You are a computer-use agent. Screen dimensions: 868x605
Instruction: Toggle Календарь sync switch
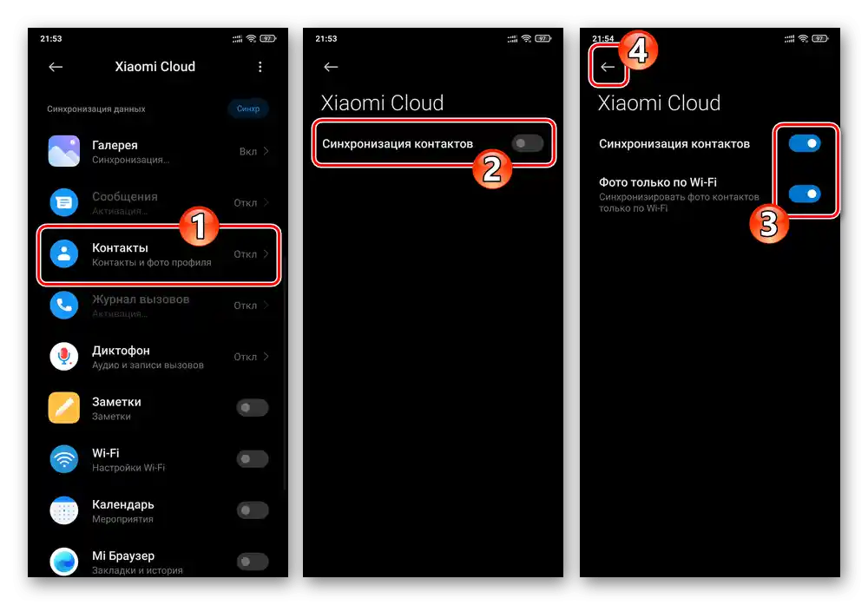pyautogui.click(x=253, y=510)
